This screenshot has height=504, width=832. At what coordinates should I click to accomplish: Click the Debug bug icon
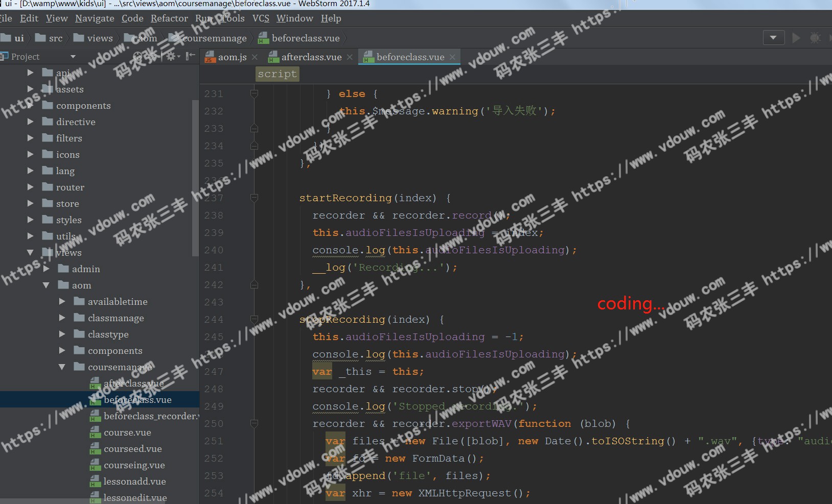pos(815,38)
